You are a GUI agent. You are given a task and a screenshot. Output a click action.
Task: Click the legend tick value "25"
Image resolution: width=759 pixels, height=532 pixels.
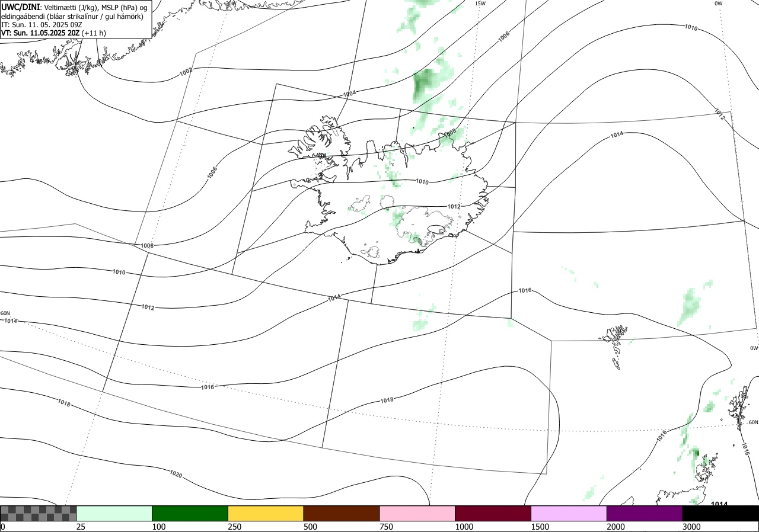(80, 527)
